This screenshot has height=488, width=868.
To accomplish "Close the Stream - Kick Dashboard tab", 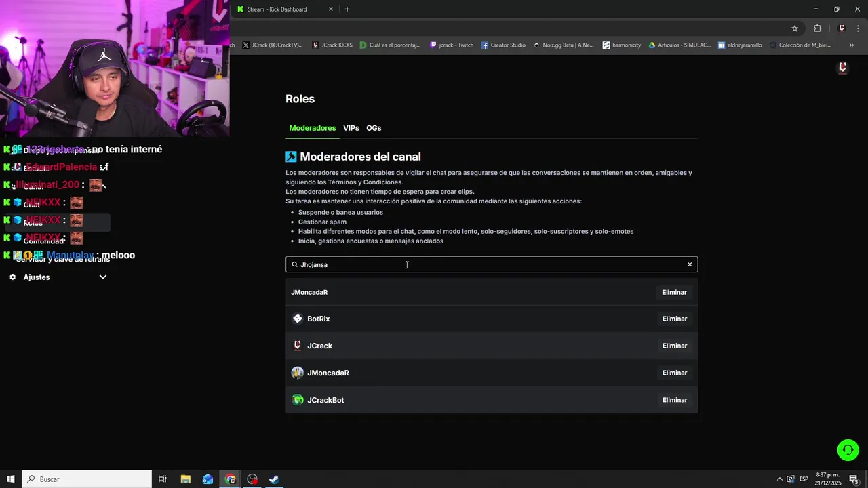I will (331, 9).
